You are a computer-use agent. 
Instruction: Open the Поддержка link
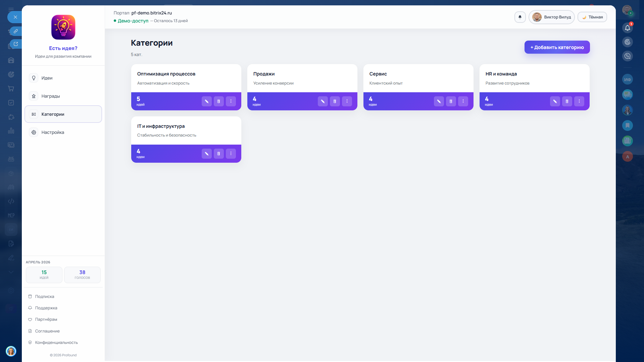coord(46,308)
